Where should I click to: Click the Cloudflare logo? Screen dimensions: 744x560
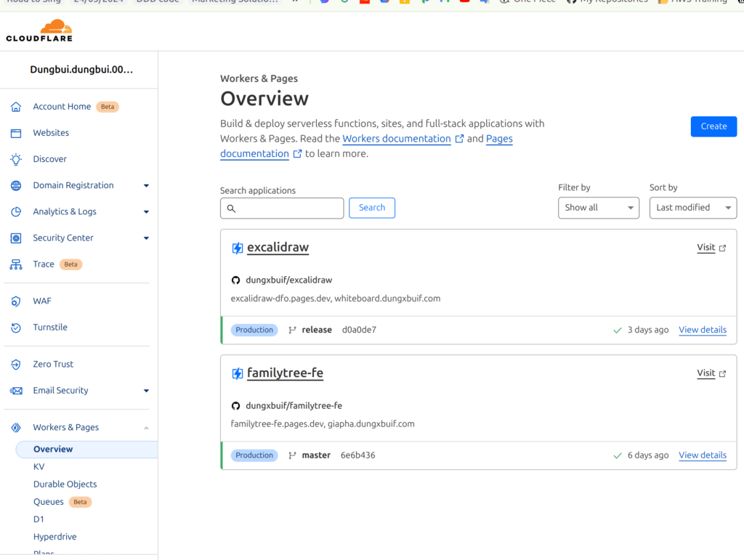tap(39, 31)
